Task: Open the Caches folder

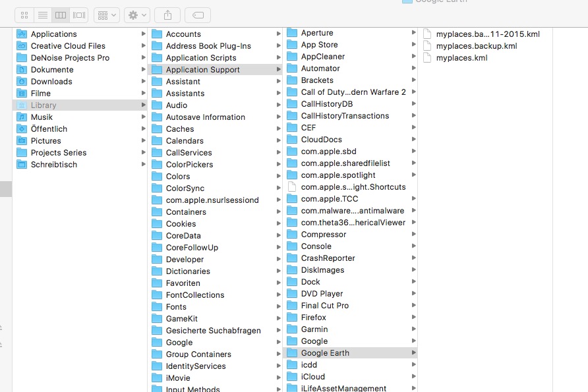Action: point(179,129)
